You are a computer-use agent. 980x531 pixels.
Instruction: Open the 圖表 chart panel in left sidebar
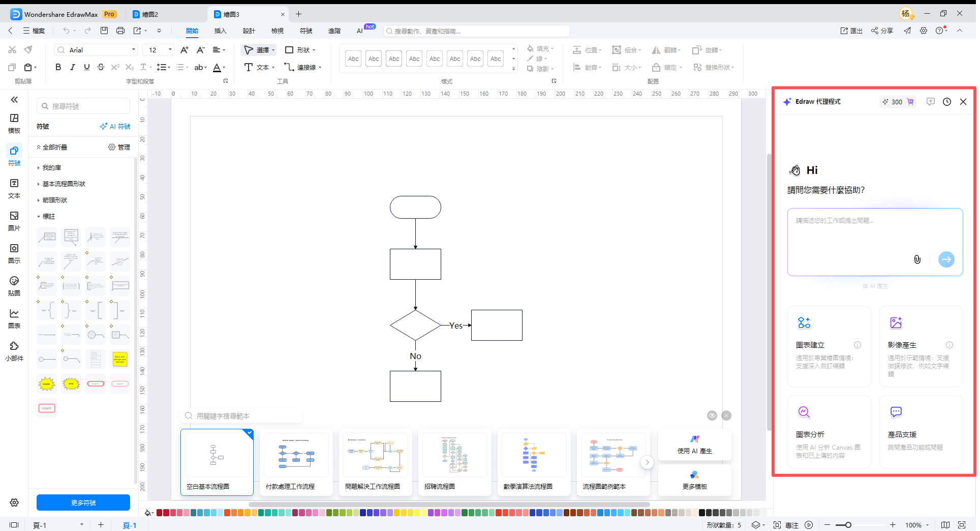[x=14, y=318]
